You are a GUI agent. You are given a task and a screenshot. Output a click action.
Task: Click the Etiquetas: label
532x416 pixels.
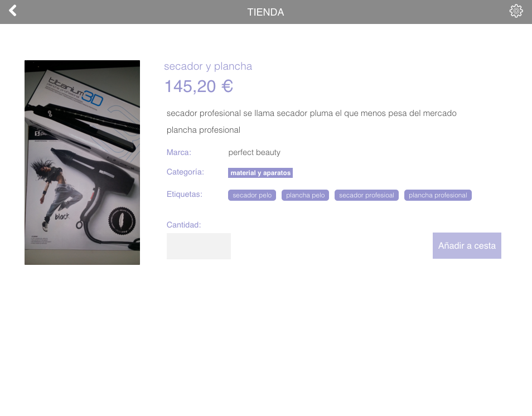point(184,195)
